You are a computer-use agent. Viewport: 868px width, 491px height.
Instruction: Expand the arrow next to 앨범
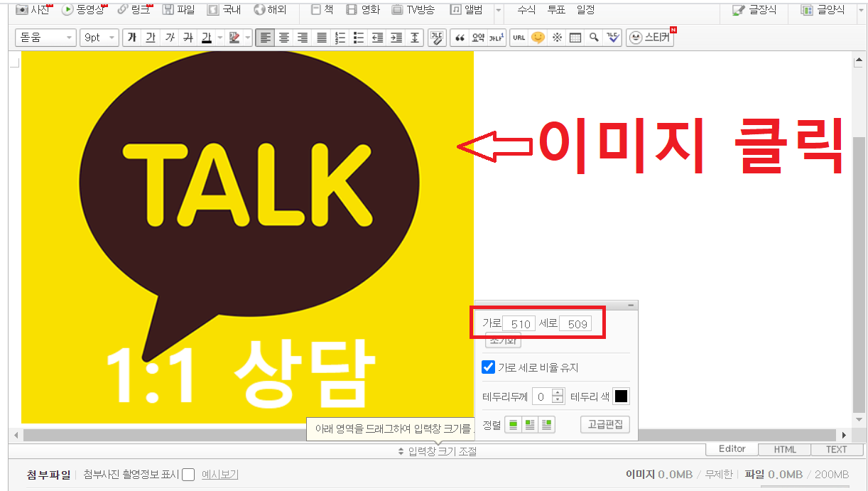[x=498, y=11]
